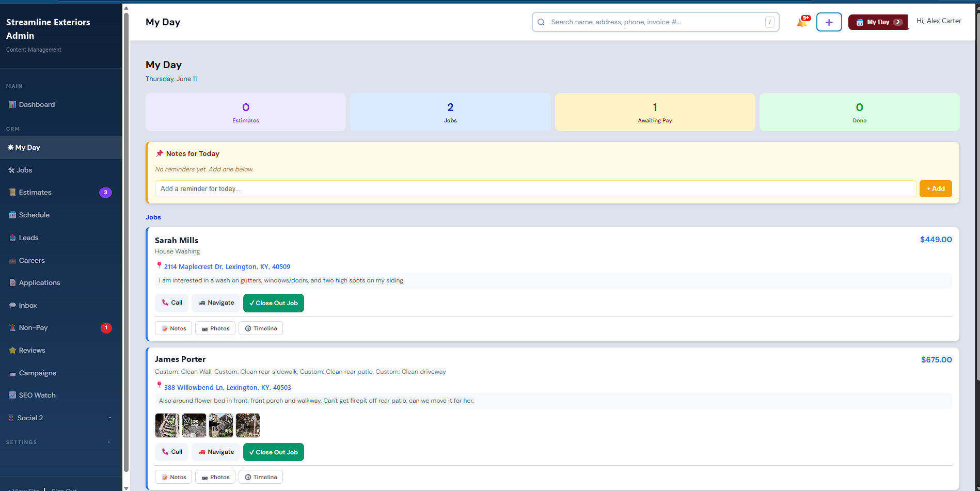Expand the Settings section arrow
Viewport: 980px width, 491px height.
pyautogui.click(x=109, y=442)
